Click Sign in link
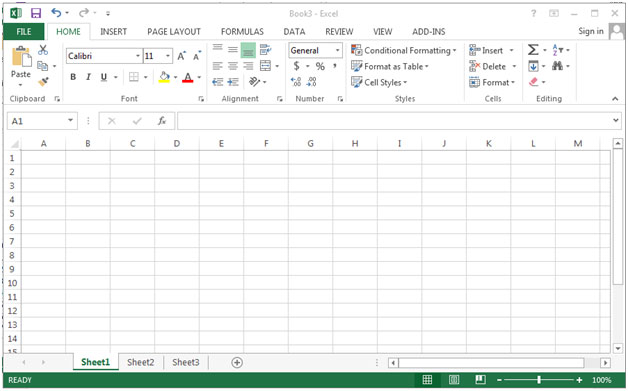628x391 pixels. tap(591, 31)
